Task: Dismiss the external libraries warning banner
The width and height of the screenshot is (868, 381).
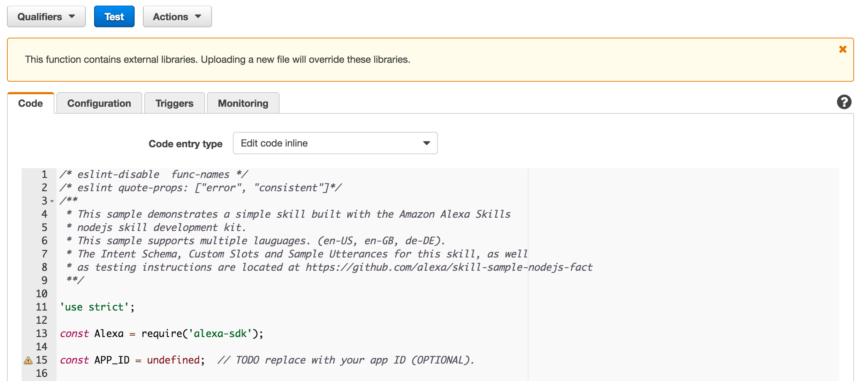Action: (x=843, y=49)
